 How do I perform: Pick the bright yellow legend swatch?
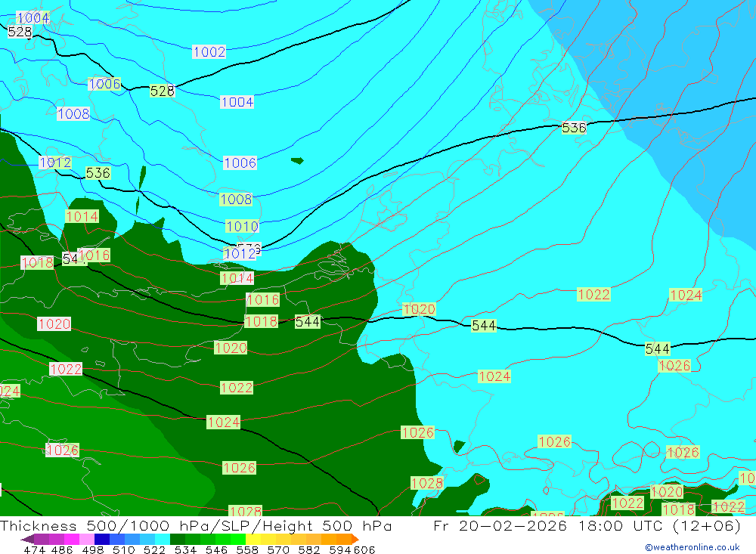pos(253,539)
